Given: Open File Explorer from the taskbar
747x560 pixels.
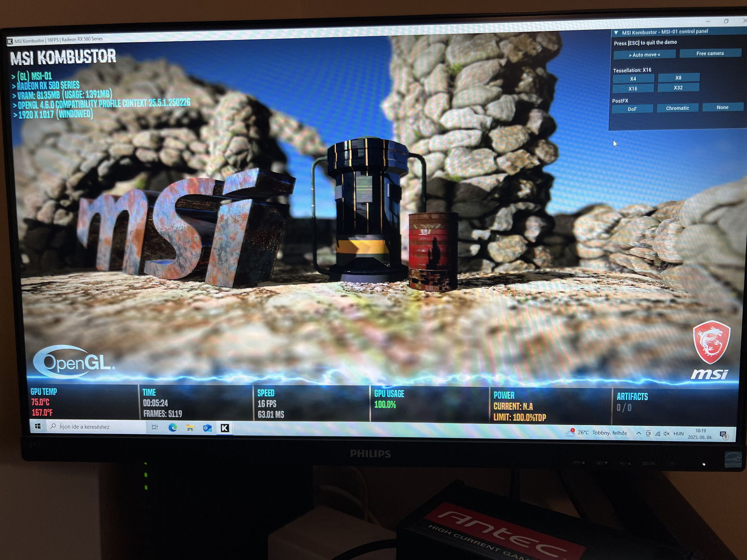Looking at the screenshot, I should point(190,428).
